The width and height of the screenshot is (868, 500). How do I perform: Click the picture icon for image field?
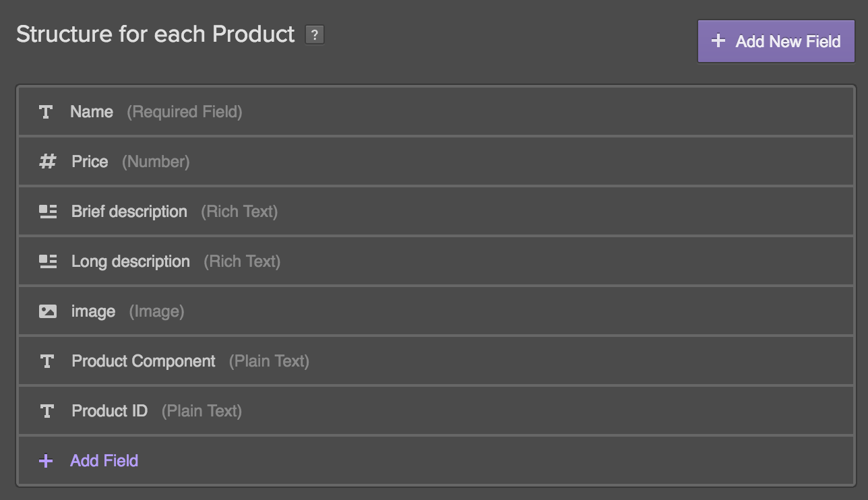click(48, 311)
